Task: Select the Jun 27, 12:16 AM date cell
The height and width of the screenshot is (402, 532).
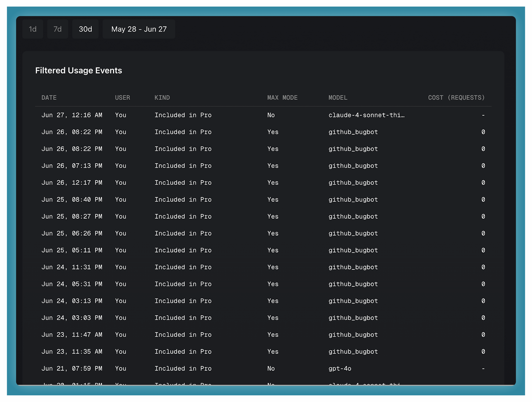Action: 72,115
